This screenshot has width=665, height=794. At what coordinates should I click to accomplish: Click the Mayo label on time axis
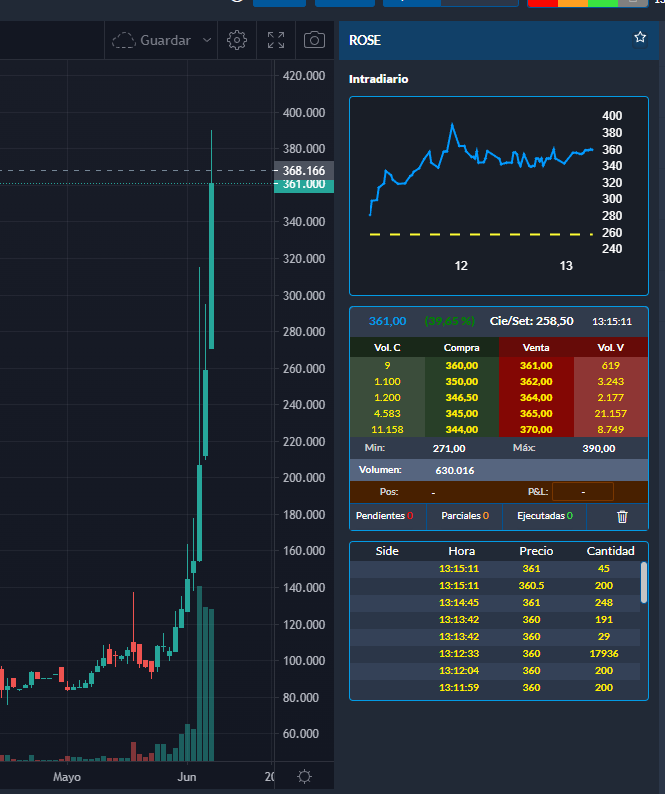click(67, 777)
